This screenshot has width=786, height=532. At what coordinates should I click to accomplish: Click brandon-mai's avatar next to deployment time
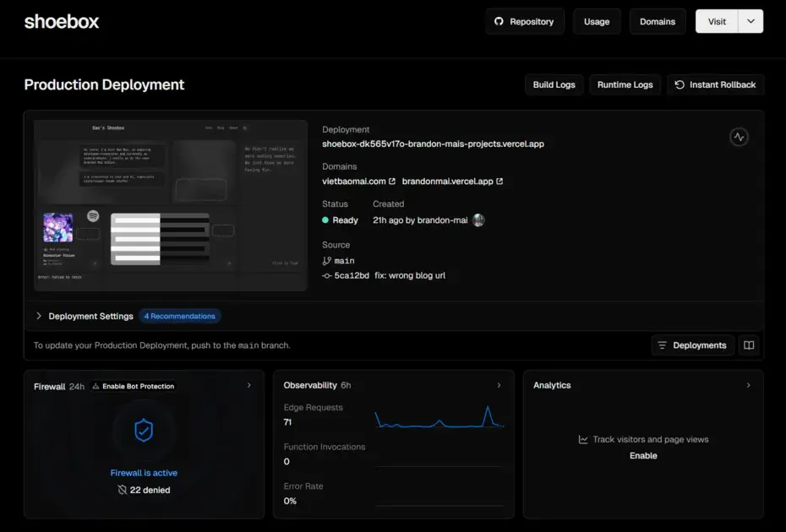(477, 220)
